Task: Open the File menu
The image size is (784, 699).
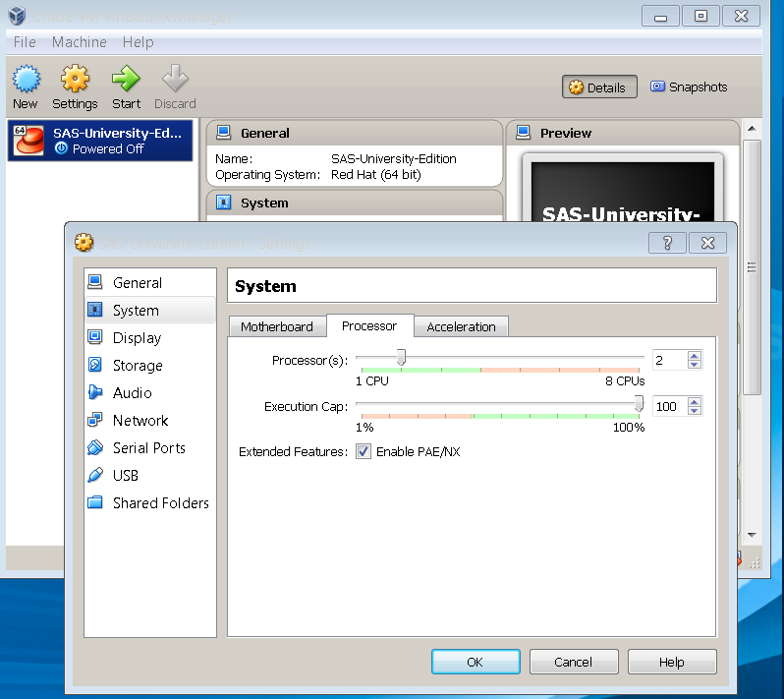Action: click(25, 42)
